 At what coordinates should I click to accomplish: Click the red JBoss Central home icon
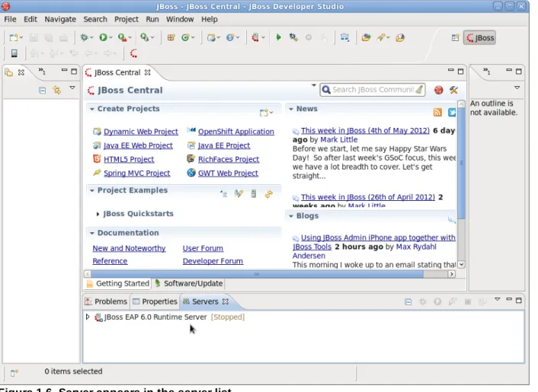438,90
